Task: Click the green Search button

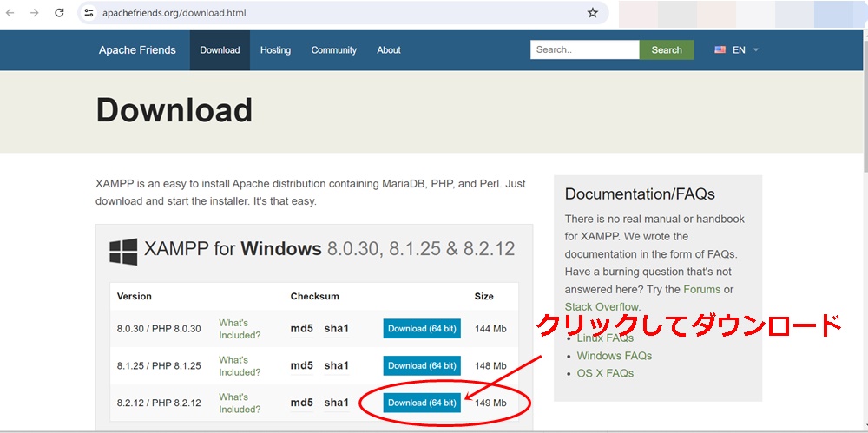Action: (x=667, y=49)
